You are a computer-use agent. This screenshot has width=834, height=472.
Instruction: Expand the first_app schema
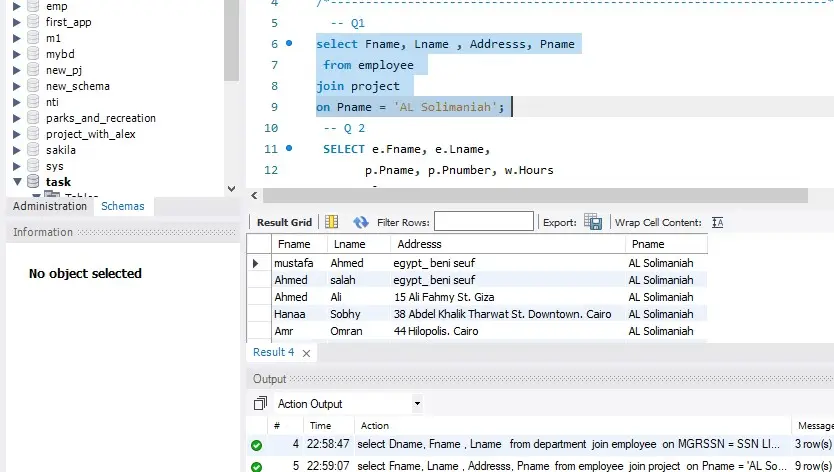tap(17, 22)
